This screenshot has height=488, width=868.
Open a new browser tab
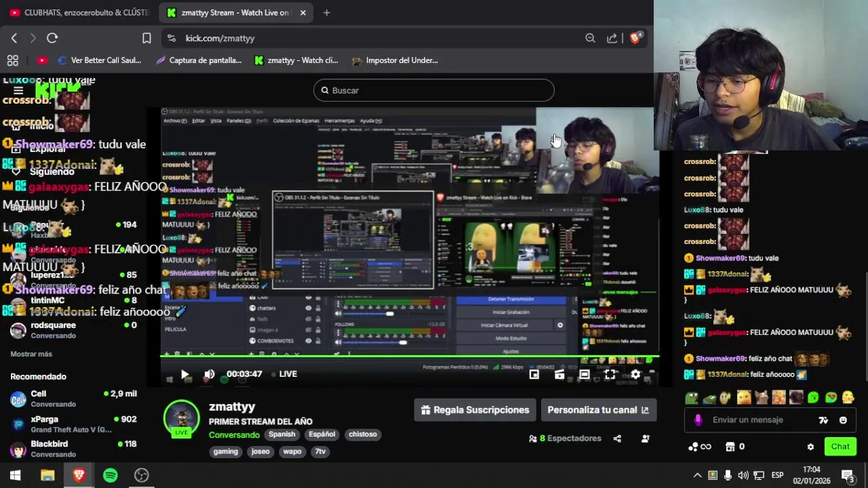326,12
